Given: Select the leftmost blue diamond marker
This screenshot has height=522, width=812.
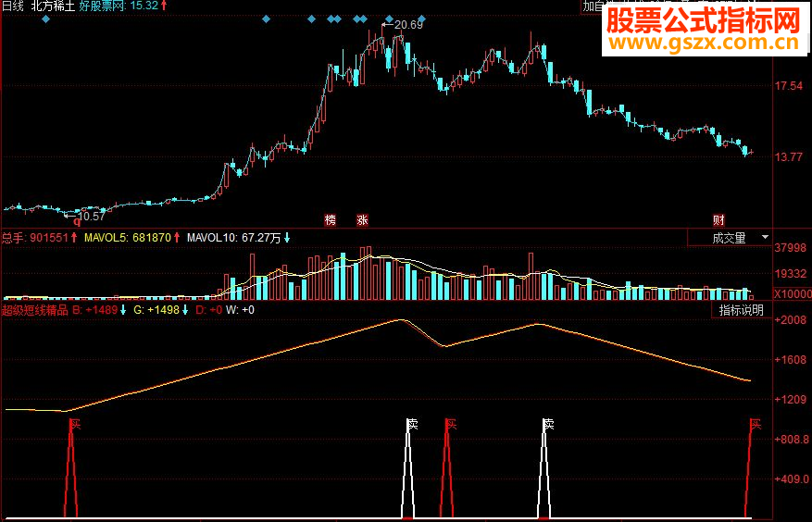Looking at the screenshot, I should [x=45, y=19].
